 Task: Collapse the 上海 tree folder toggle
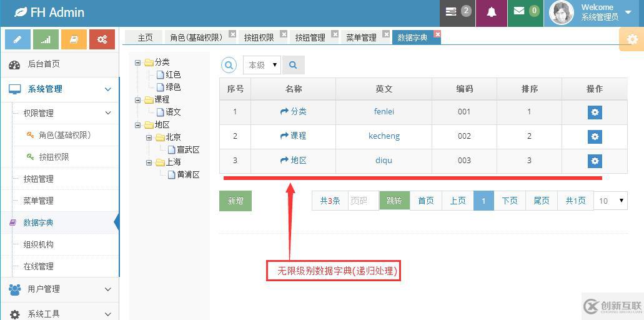tap(149, 162)
